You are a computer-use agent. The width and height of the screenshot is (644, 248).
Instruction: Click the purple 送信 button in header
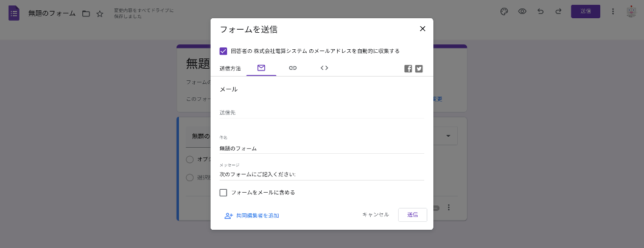586,12
